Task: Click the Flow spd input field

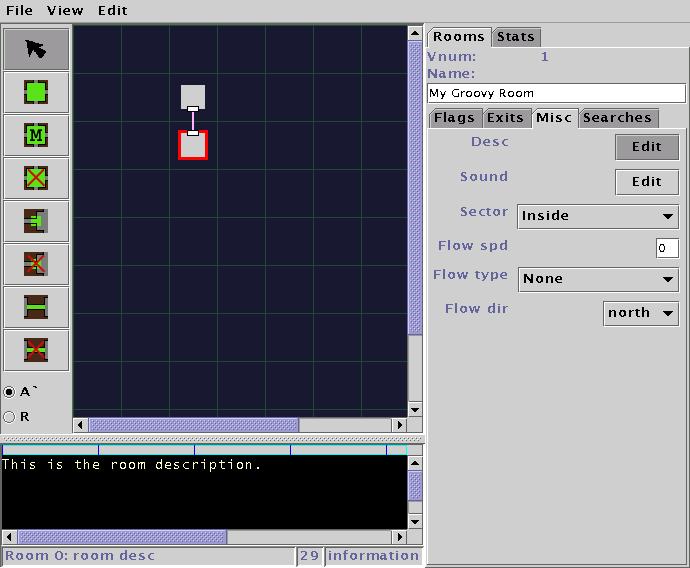Action: pyautogui.click(x=667, y=248)
